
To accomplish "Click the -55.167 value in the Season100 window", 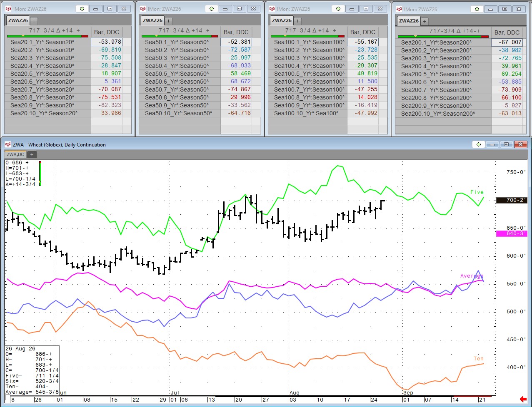I will [x=366, y=42].
